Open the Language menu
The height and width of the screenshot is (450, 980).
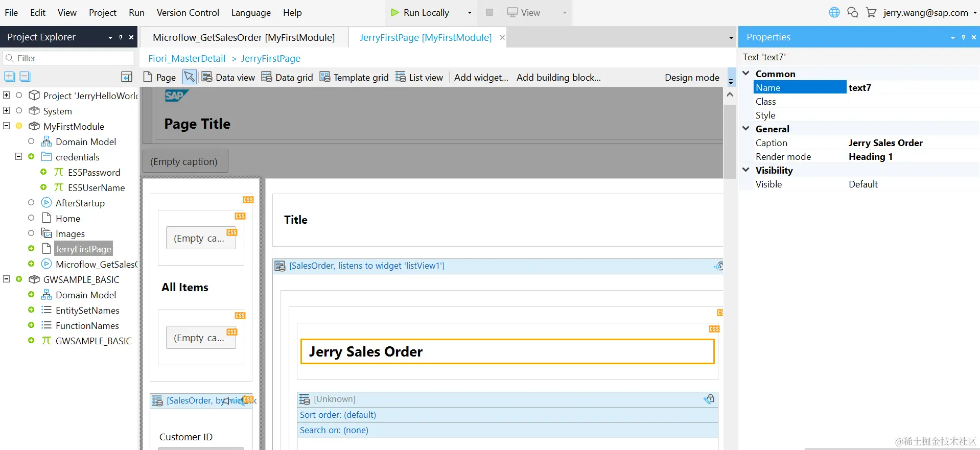(251, 12)
